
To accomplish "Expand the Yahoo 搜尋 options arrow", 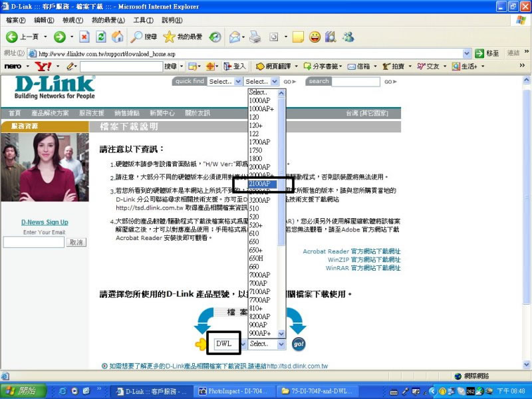I will click(x=182, y=66).
